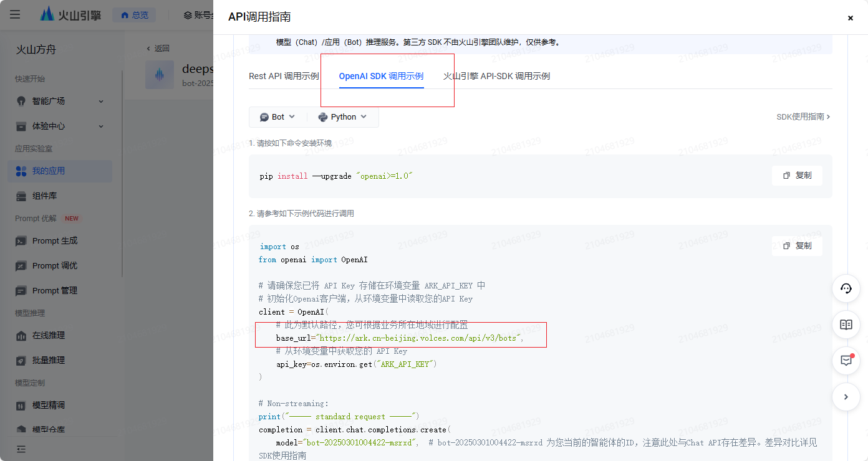Open 模型精调 in the sidebar
The width and height of the screenshot is (868, 461).
(60, 405)
